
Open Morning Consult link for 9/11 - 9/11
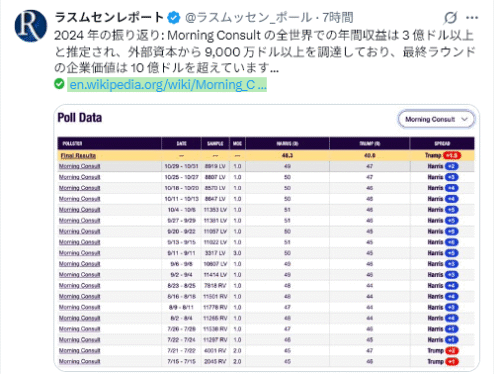pyautogui.click(x=79, y=253)
